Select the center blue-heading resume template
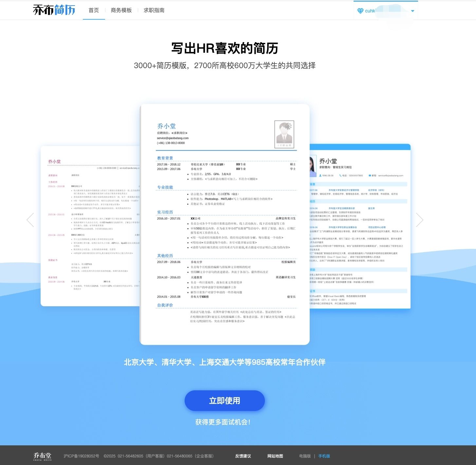This screenshot has height=465, width=476. pyautogui.click(x=225, y=224)
